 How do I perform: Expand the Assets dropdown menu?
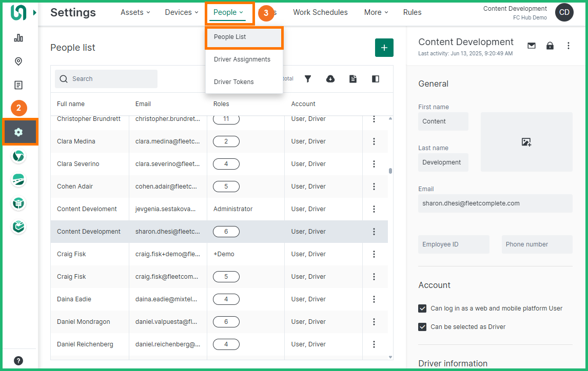[135, 12]
